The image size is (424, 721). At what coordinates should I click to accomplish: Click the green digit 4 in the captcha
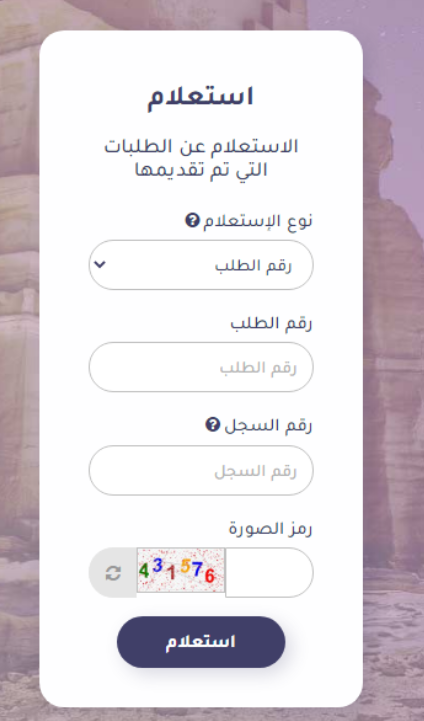click(x=144, y=571)
